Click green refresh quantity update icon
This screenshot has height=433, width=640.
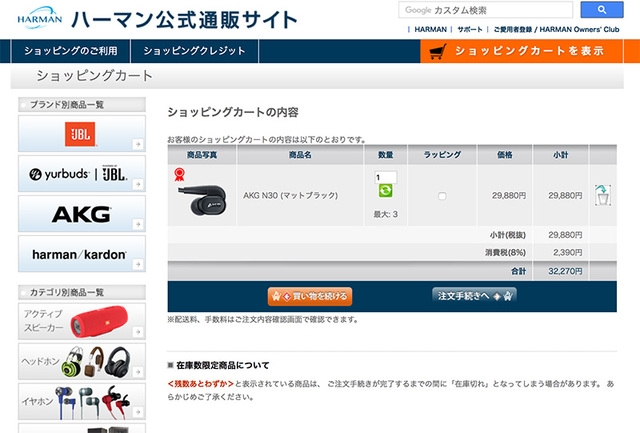coord(385,191)
